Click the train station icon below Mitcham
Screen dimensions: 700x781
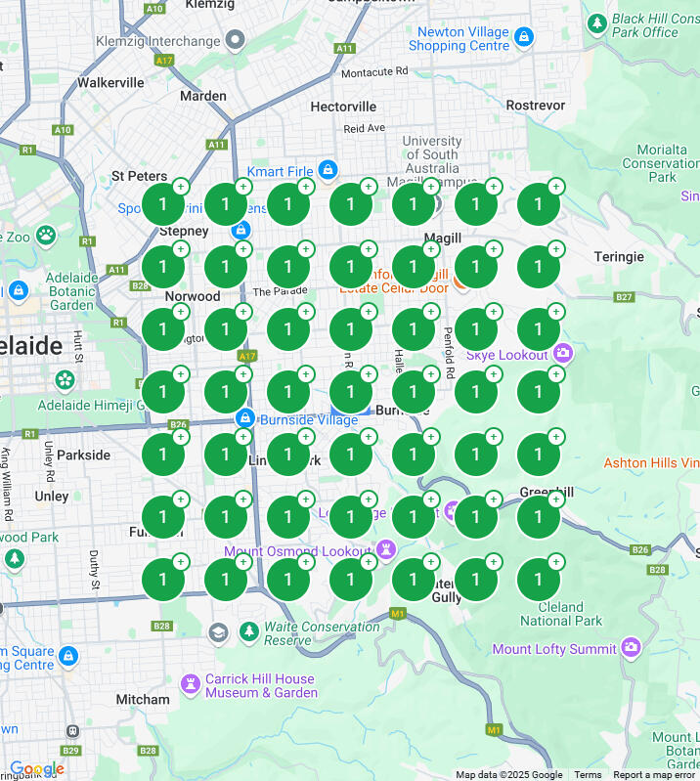click(71, 731)
